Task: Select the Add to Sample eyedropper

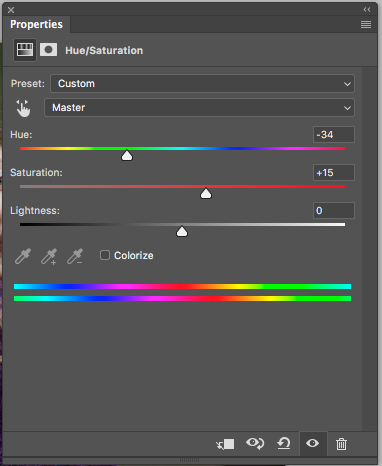Action: click(x=49, y=256)
